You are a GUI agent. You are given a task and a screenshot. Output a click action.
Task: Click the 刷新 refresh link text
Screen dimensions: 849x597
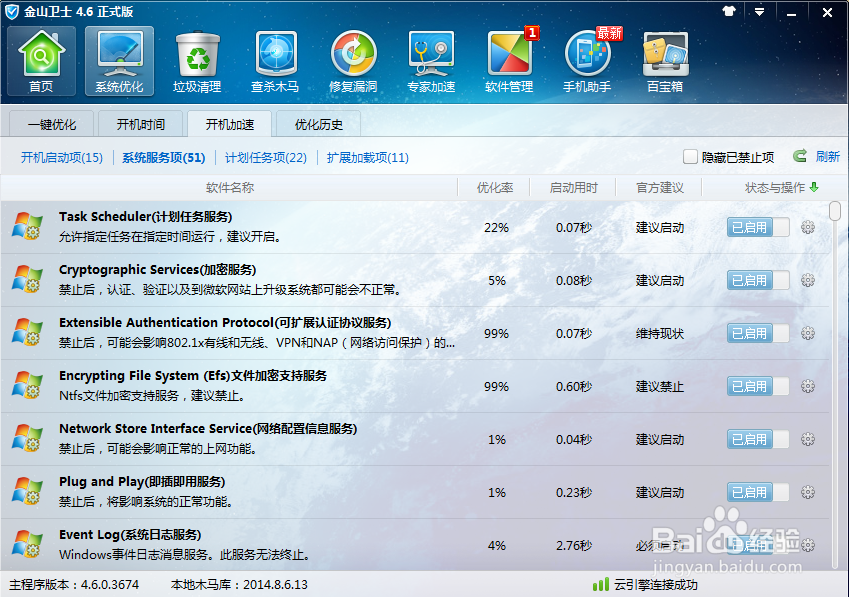828,156
